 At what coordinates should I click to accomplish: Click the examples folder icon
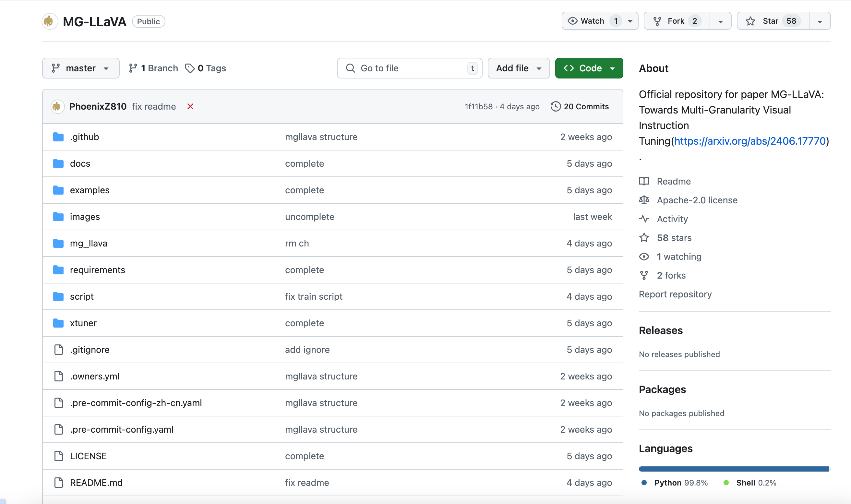(58, 190)
